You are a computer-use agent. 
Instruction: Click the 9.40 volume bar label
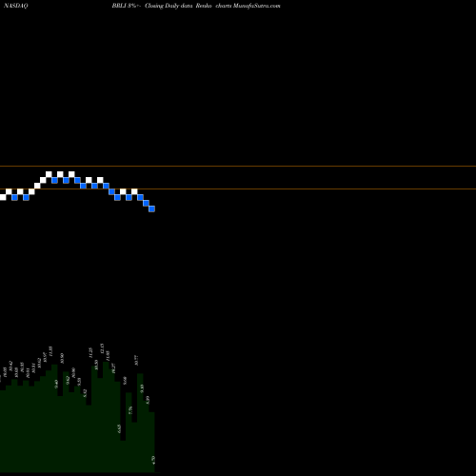56,384
